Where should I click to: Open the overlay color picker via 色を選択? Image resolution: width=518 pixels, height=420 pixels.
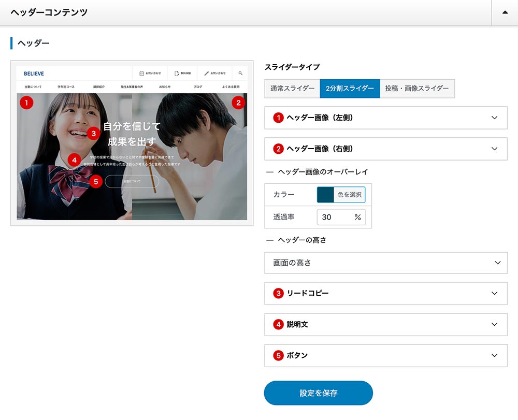point(349,195)
